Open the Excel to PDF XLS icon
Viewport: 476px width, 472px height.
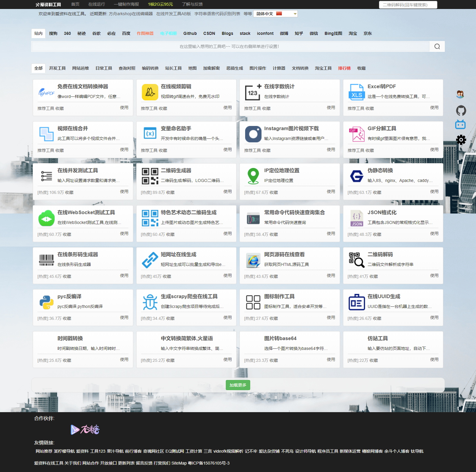tap(356, 92)
